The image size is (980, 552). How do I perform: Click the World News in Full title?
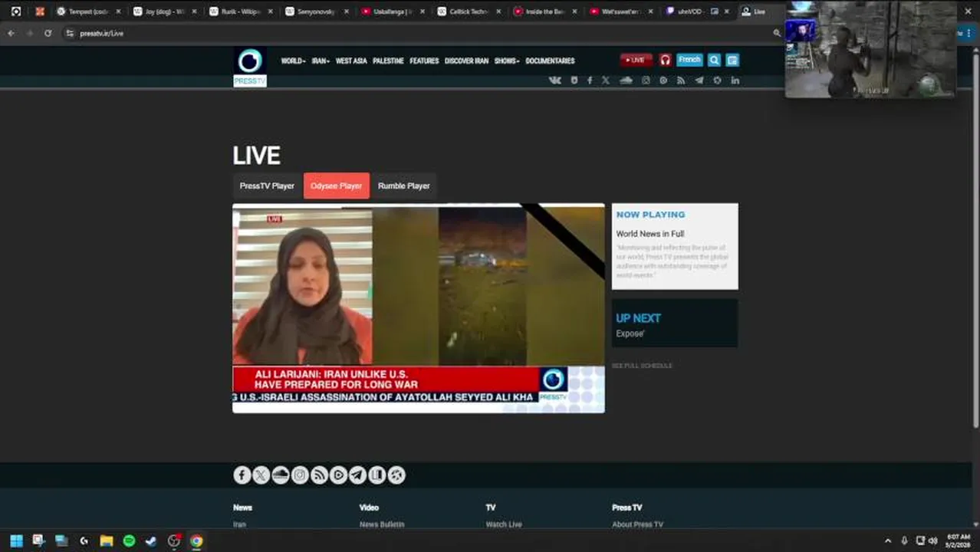coord(650,234)
